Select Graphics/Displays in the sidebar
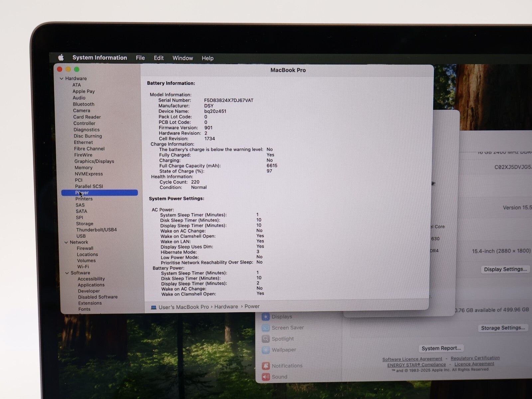Viewport: 532px width, 399px height. coord(94,161)
